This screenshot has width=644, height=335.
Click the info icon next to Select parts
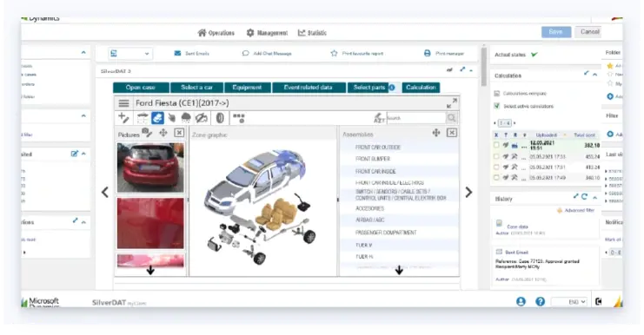[392, 88]
